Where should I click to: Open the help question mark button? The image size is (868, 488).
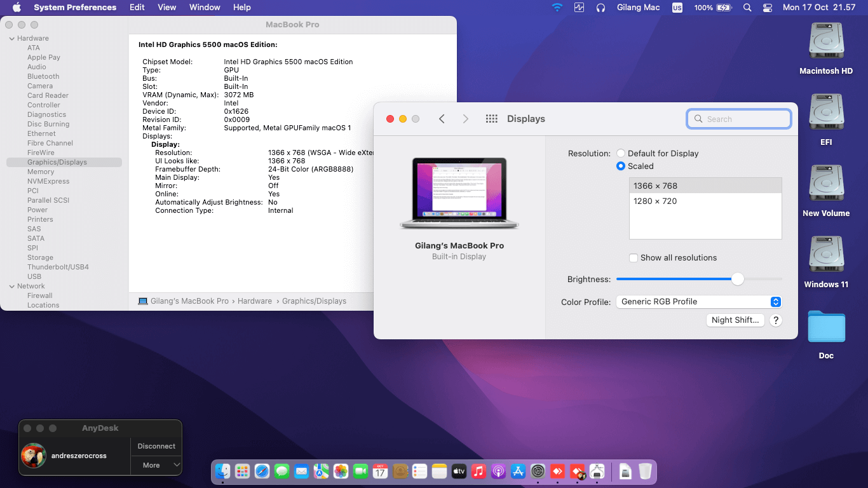coord(775,320)
